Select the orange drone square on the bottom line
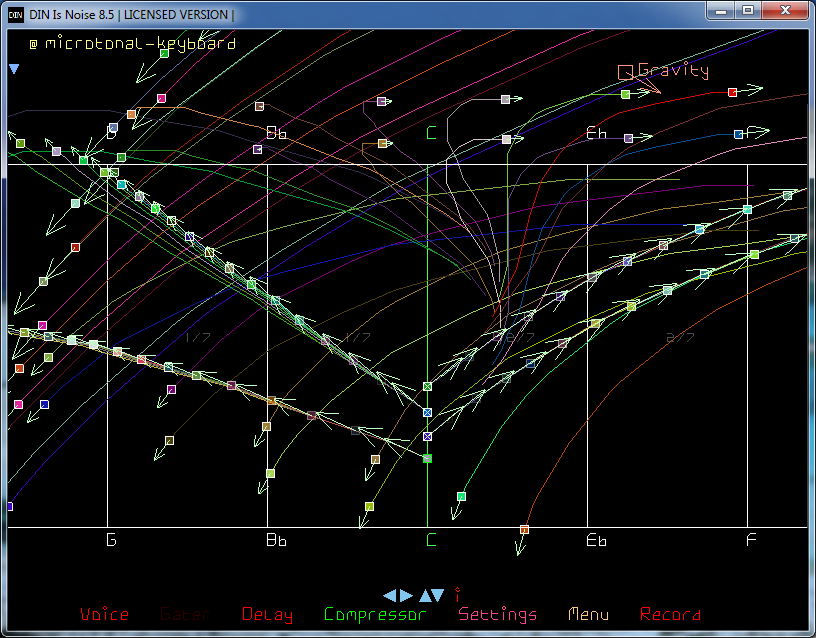Image resolution: width=816 pixels, height=638 pixels. click(524, 529)
